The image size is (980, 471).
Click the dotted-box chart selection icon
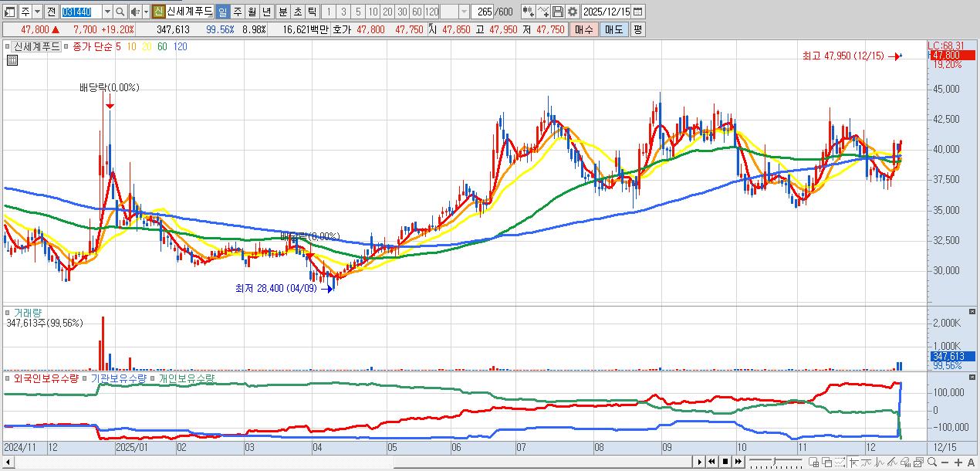pos(840,462)
